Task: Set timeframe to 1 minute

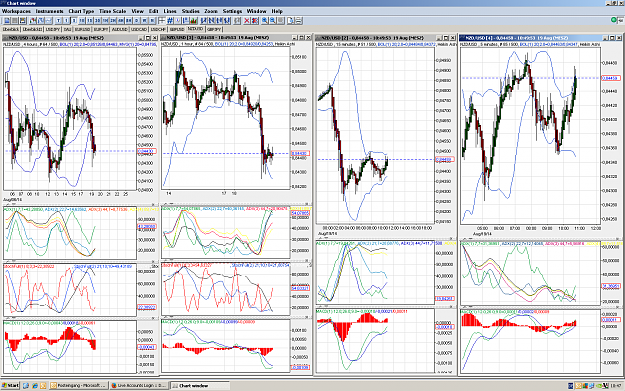Action: (66, 20)
